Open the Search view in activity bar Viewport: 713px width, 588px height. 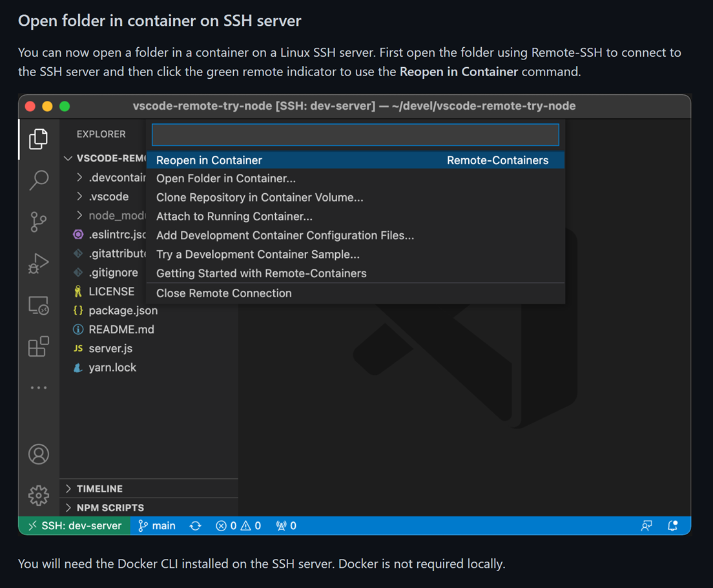[x=39, y=180]
